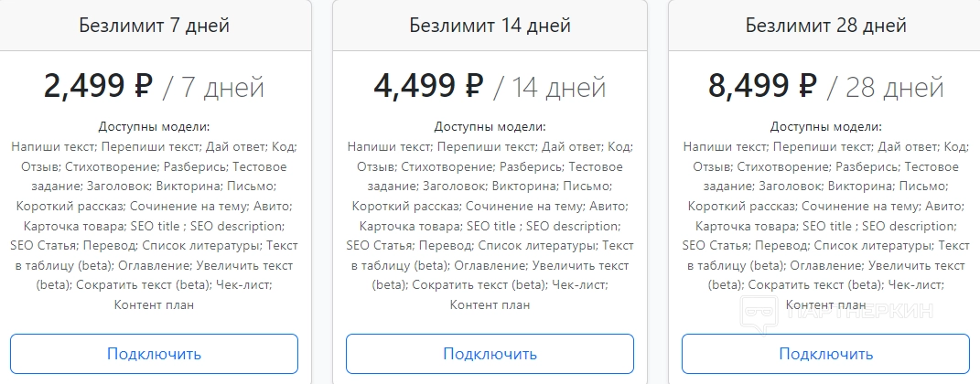Viewport: 980px width, 384px height.
Task: Select the model list text in the 14-day card
Action: point(490,225)
